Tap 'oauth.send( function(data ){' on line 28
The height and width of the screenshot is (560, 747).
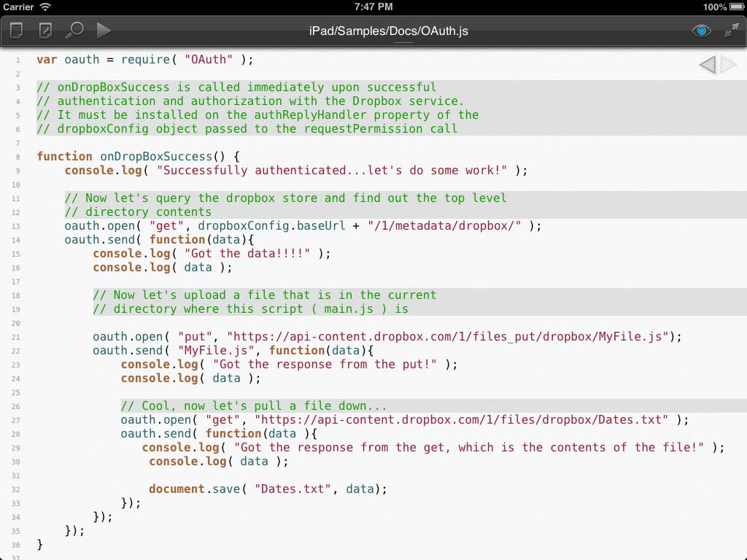219,433
